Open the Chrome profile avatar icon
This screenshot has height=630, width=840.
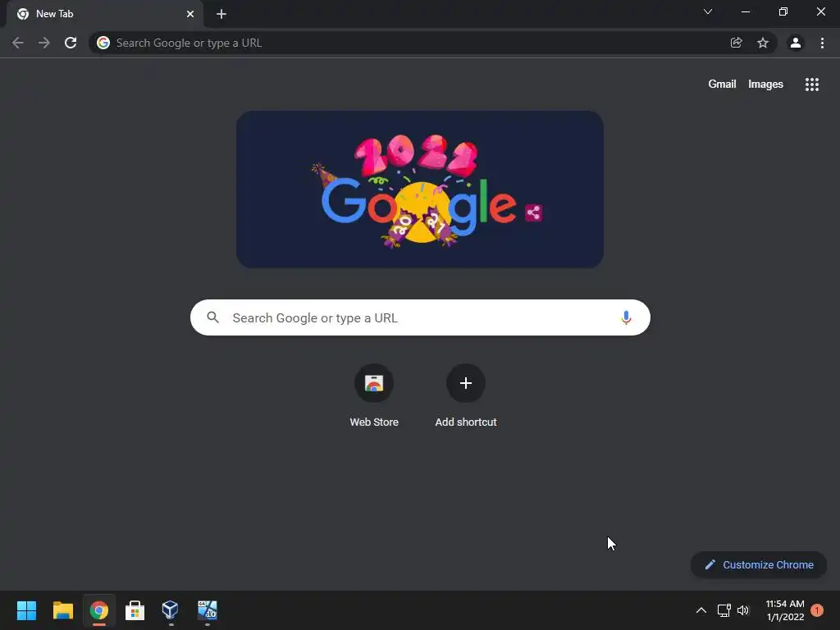tap(796, 43)
